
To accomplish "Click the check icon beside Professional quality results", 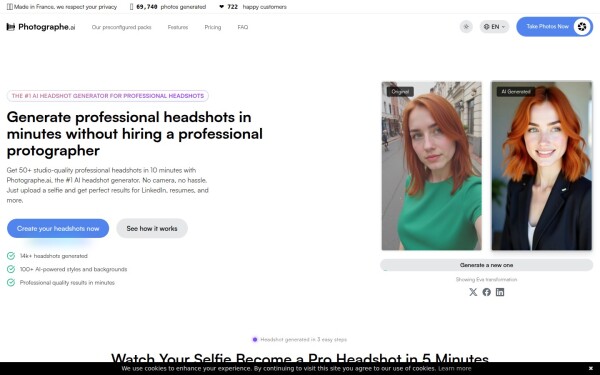I will (x=11, y=282).
